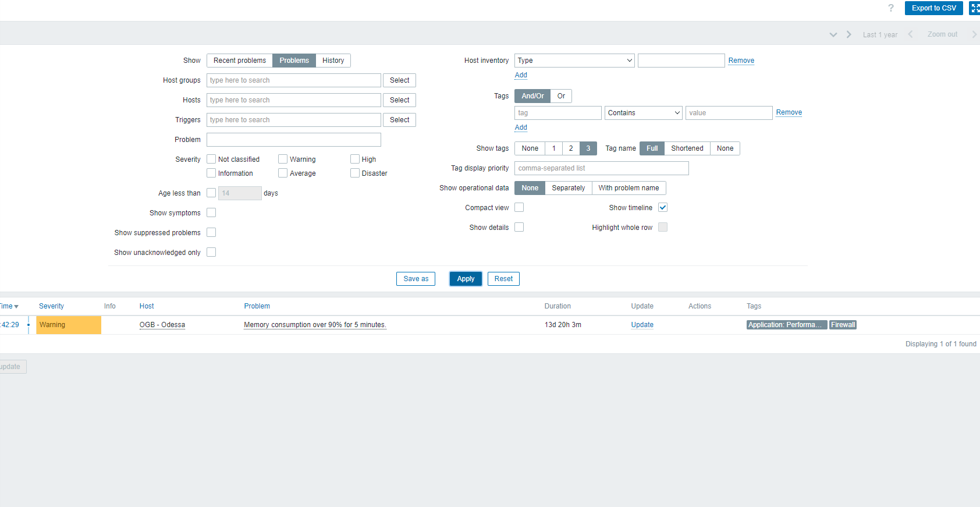Click the tag value input field

click(x=729, y=113)
